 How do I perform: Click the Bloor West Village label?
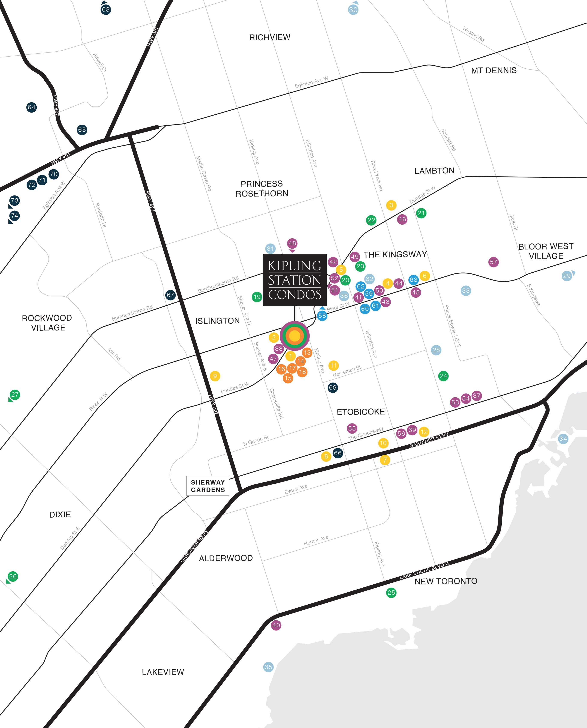click(546, 251)
